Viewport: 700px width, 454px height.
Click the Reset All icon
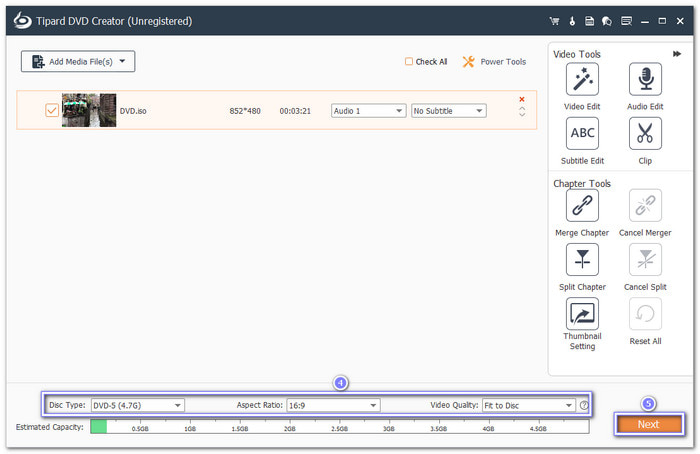645,313
